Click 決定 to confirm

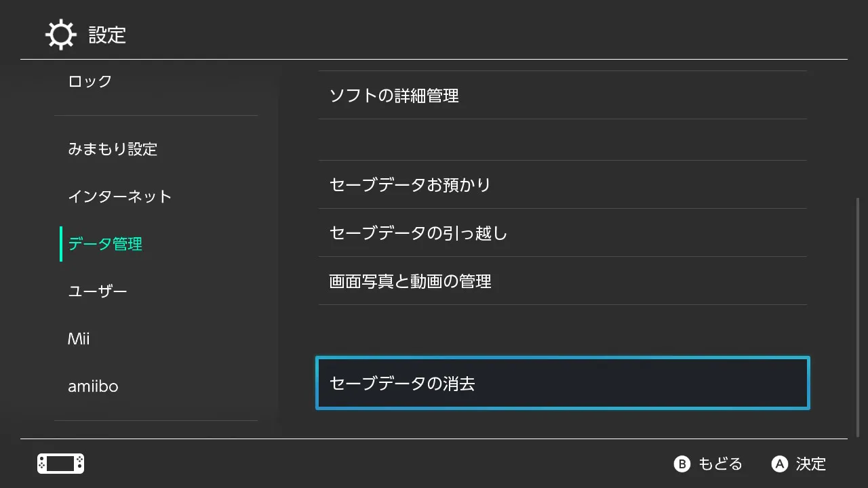[x=800, y=464]
